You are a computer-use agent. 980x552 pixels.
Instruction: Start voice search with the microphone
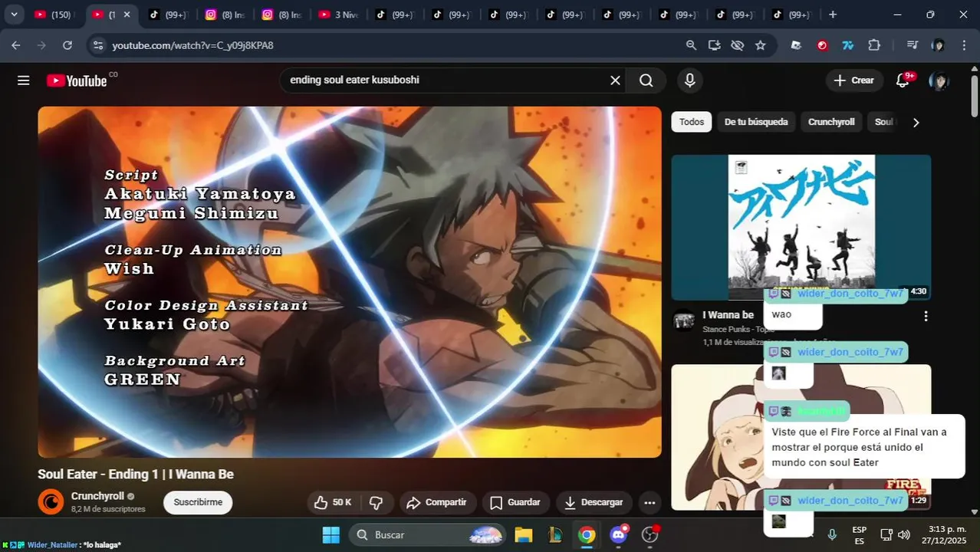[689, 80]
